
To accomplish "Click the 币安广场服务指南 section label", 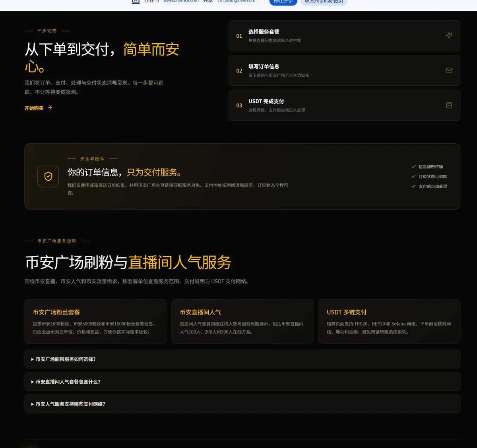I will (x=56, y=241).
